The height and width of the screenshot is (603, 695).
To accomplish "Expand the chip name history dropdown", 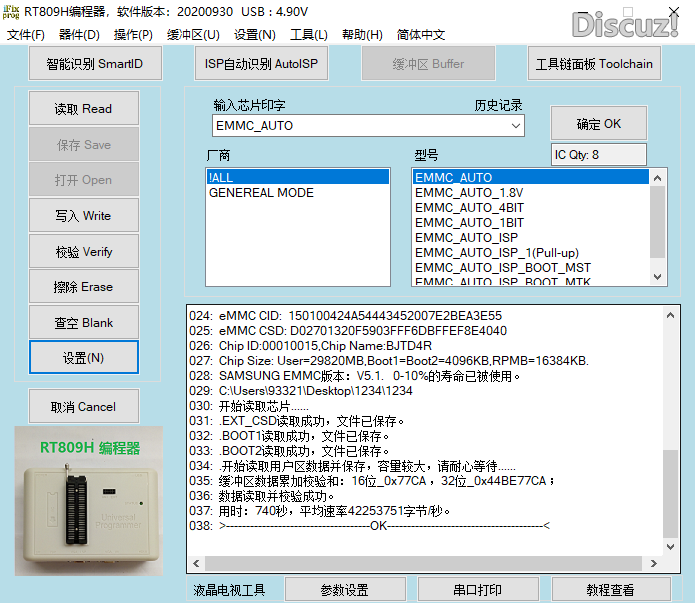I will coord(516,126).
